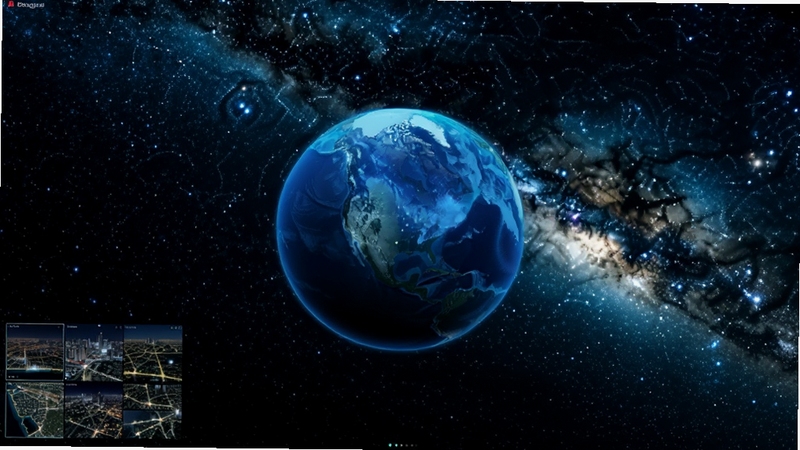Click the red logo icon in the top-left corner

click(11, 5)
